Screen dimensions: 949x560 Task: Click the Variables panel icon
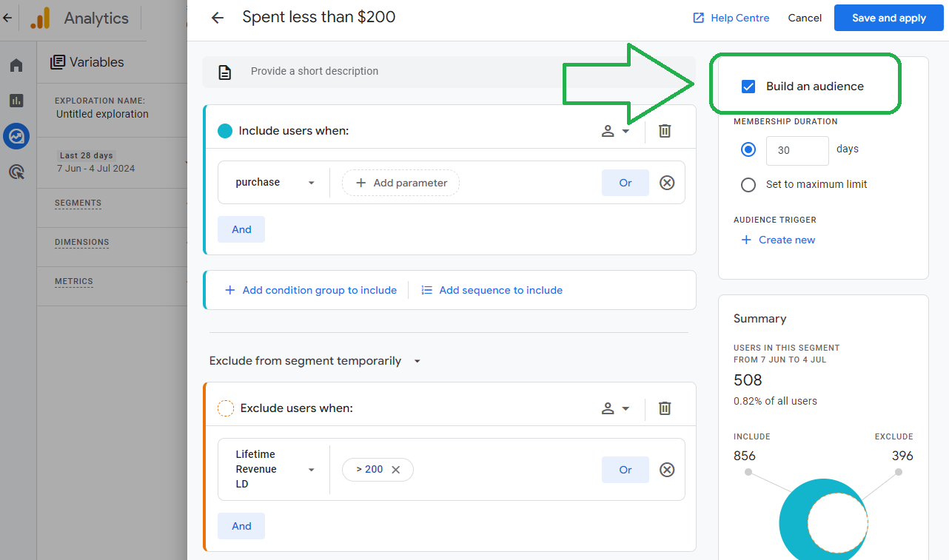pos(57,62)
